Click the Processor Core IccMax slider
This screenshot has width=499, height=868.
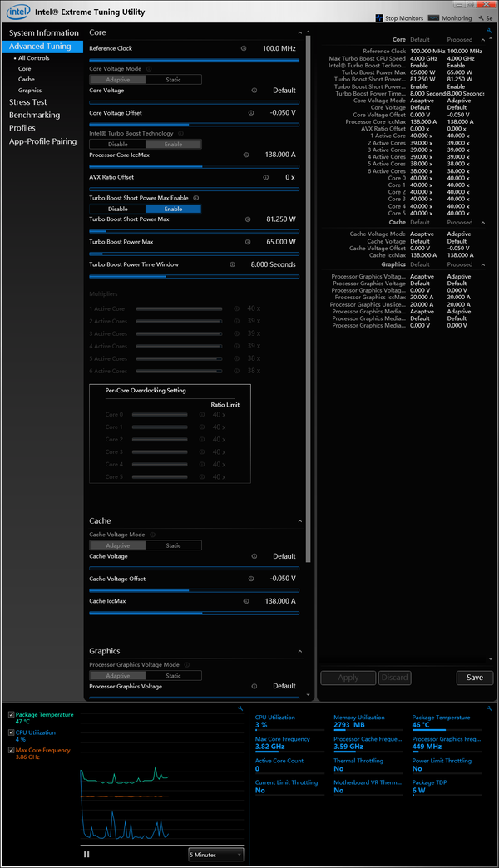(x=195, y=166)
